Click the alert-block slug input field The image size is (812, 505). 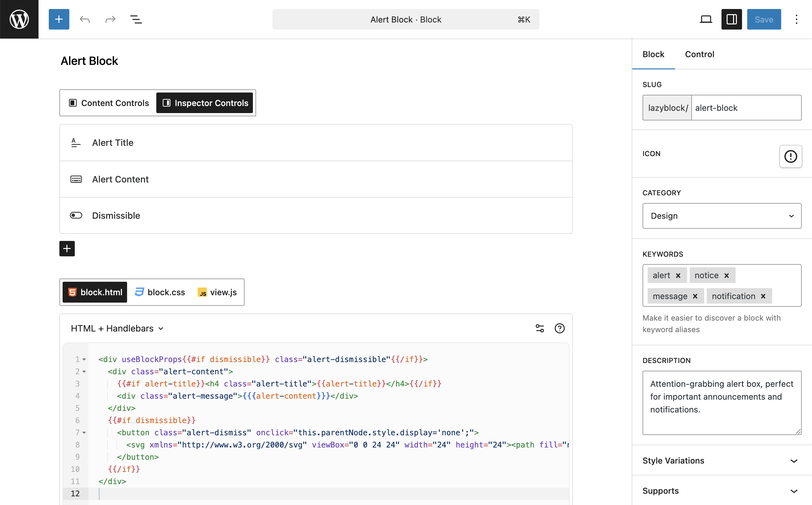(746, 108)
